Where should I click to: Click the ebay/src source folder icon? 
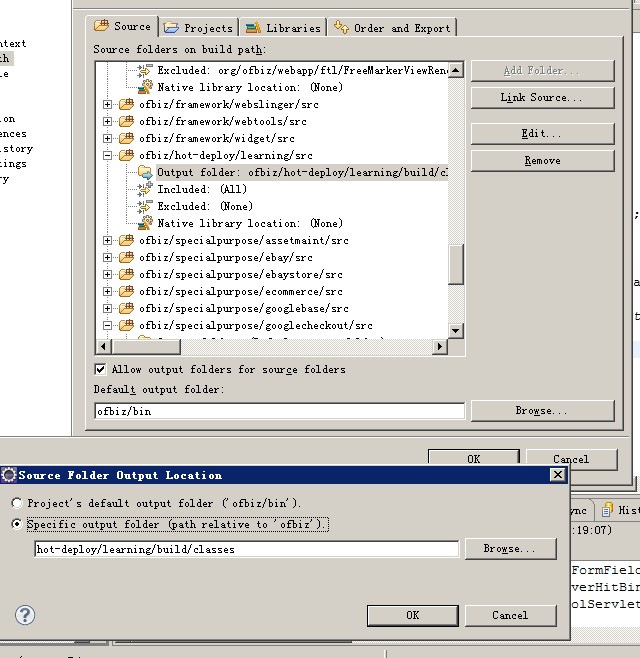[126, 256]
